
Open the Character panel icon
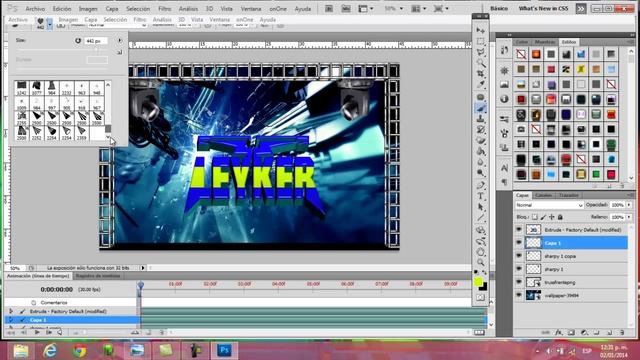coord(504,168)
